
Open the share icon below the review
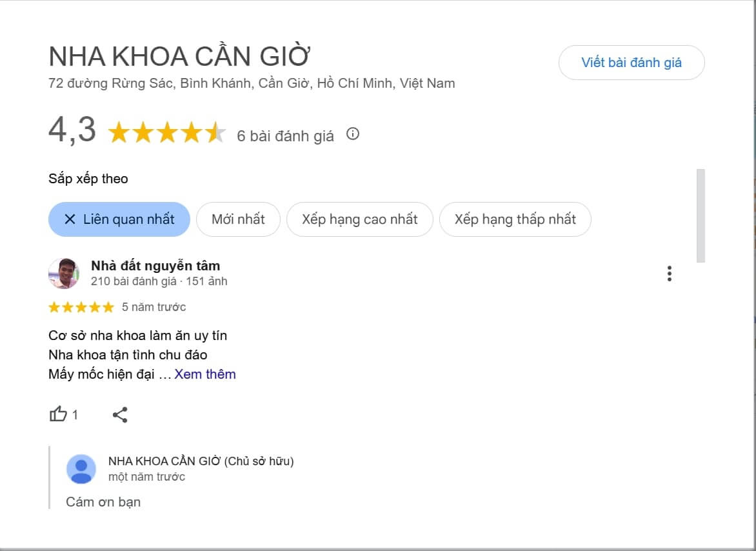pyautogui.click(x=120, y=416)
